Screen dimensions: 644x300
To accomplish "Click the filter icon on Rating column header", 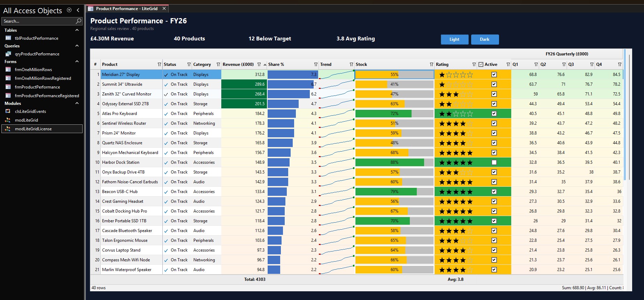I will pos(474,64).
